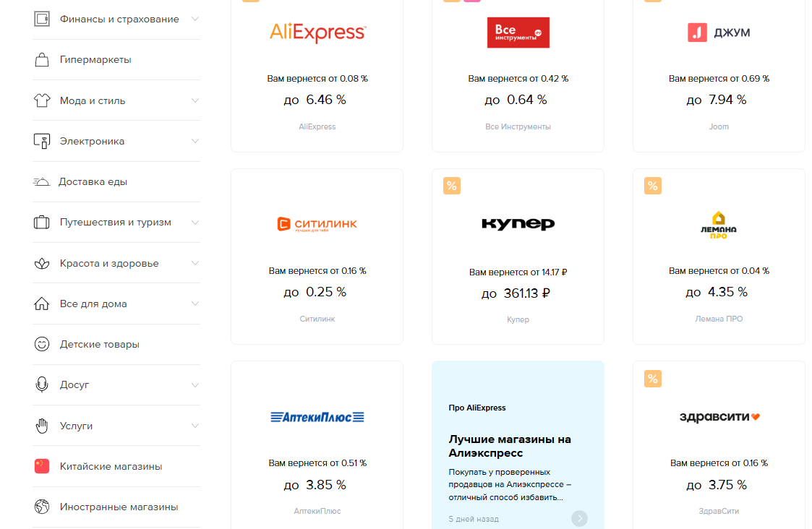Expand the Финансы и страхование category
Viewport: 812px width, 529px height.
pos(195,19)
